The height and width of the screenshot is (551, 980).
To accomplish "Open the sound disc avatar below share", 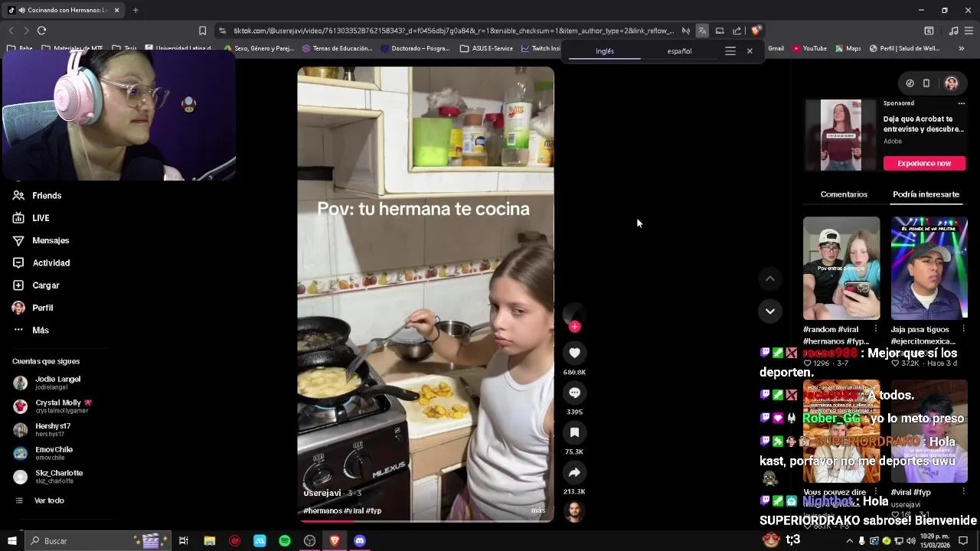I will coord(574,511).
